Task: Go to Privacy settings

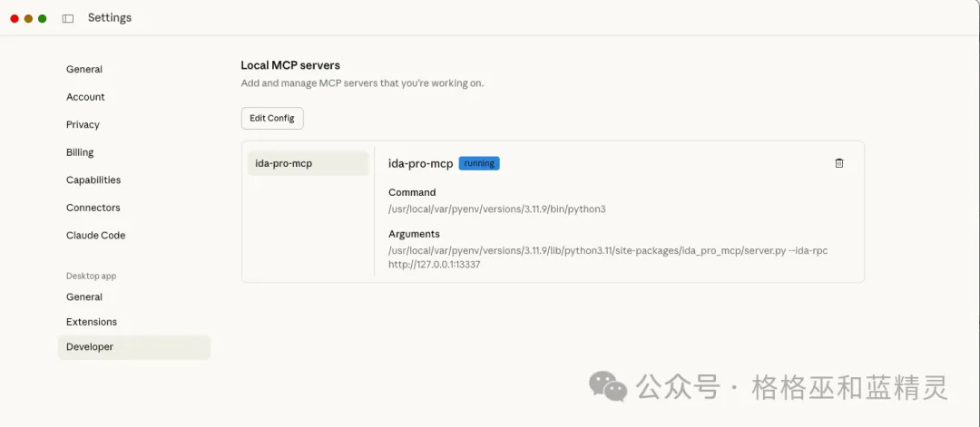Action: 83,124
